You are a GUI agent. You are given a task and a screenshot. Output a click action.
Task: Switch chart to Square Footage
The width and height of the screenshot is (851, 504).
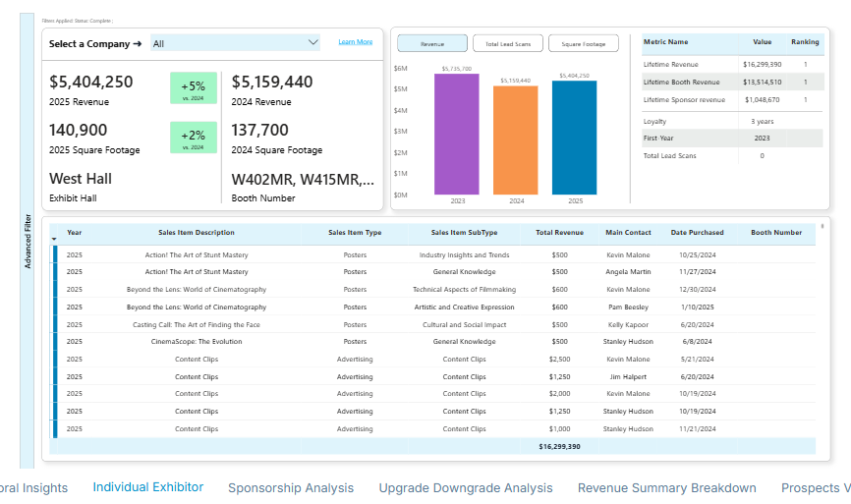click(x=583, y=44)
